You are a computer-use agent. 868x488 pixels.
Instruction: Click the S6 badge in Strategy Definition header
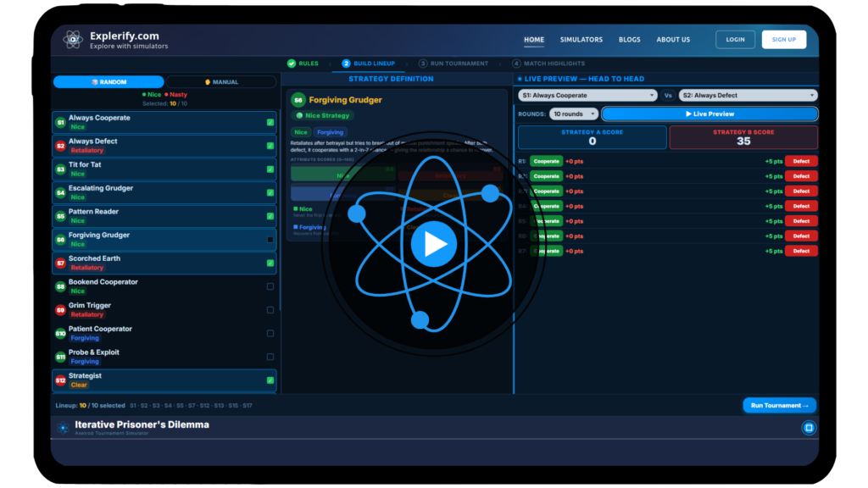click(x=298, y=100)
